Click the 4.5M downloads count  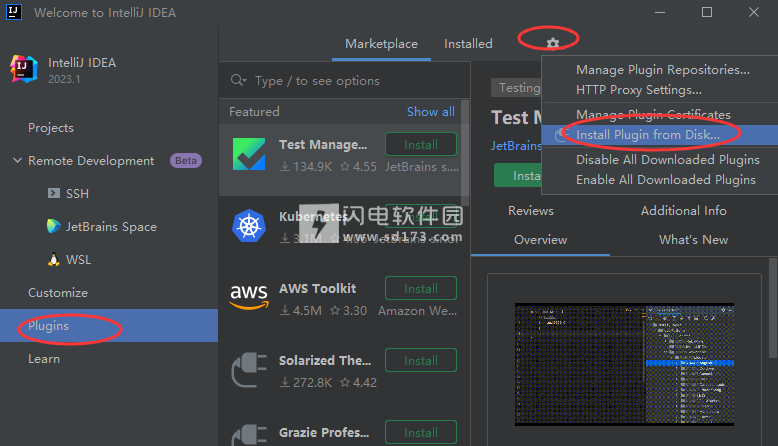301,311
